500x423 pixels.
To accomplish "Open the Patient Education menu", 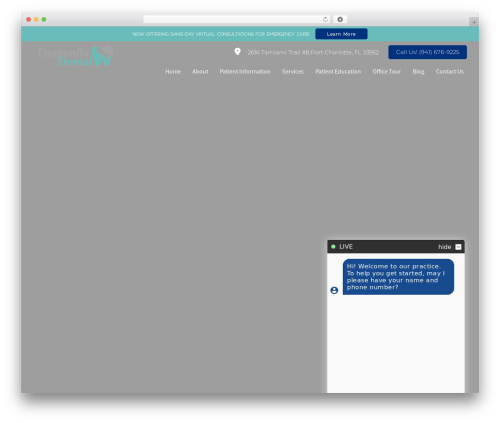I will click(338, 72).
